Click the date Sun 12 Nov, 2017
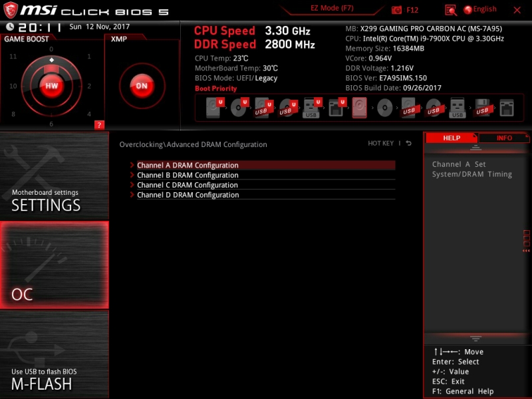The width and height of the screenshot is (532, 399). [x=99, y=27]
